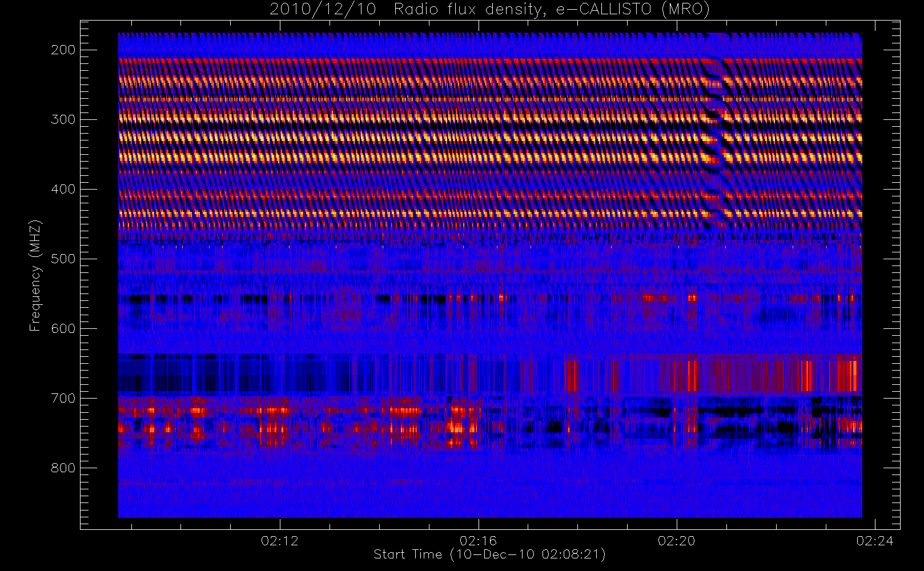Click the 02:12 time tick label

[280, 541]
